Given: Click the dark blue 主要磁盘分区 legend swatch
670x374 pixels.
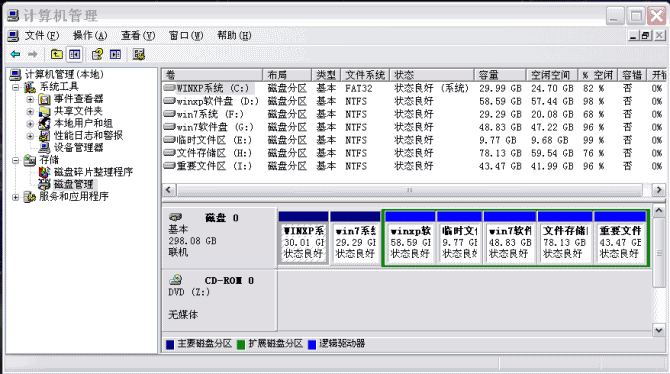Looking at the screenshot, I should 170,345.
